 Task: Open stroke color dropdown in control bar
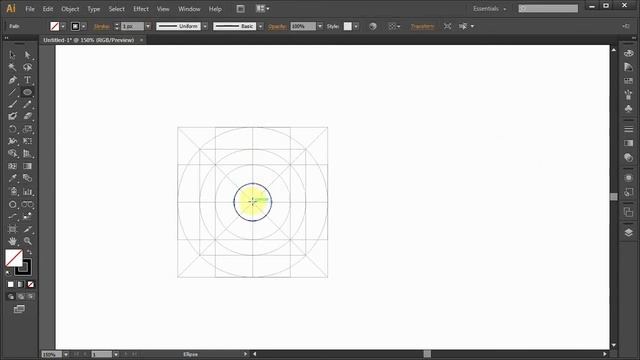pyautogui.click(x=84, y=26)
